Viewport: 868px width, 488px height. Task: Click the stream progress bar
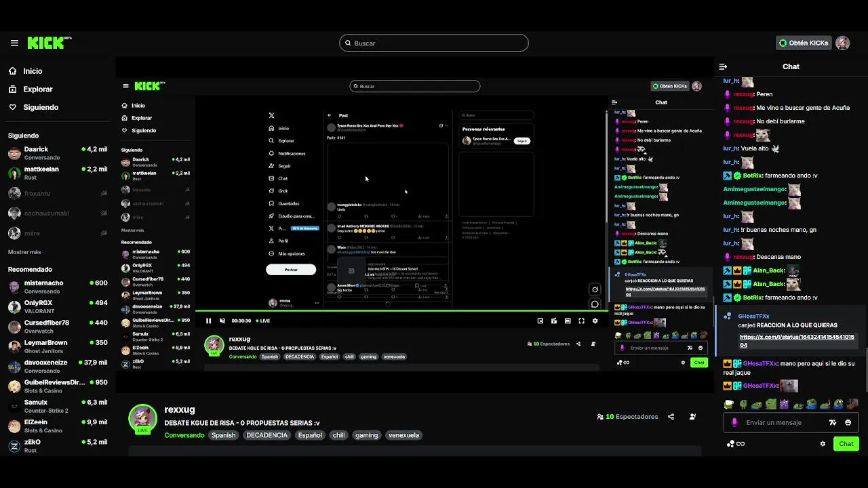point(402,311)
